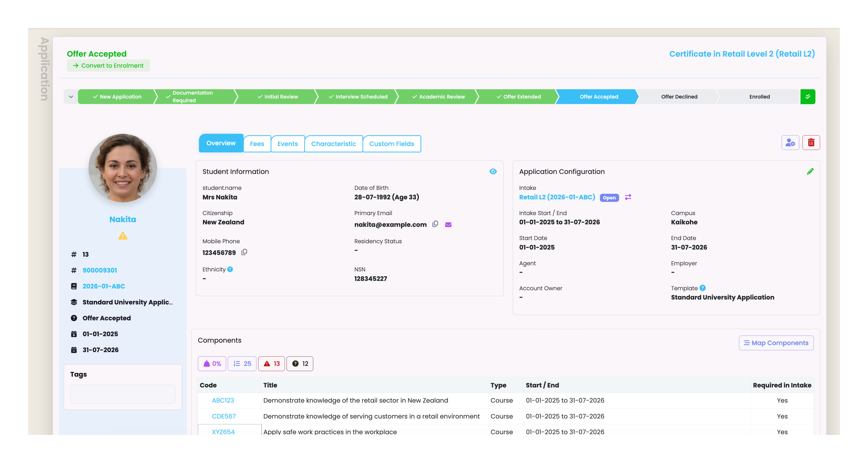Click the Ethnicity help question icon
The height and width of the screenshot is (463, 868).
(230, 269)
